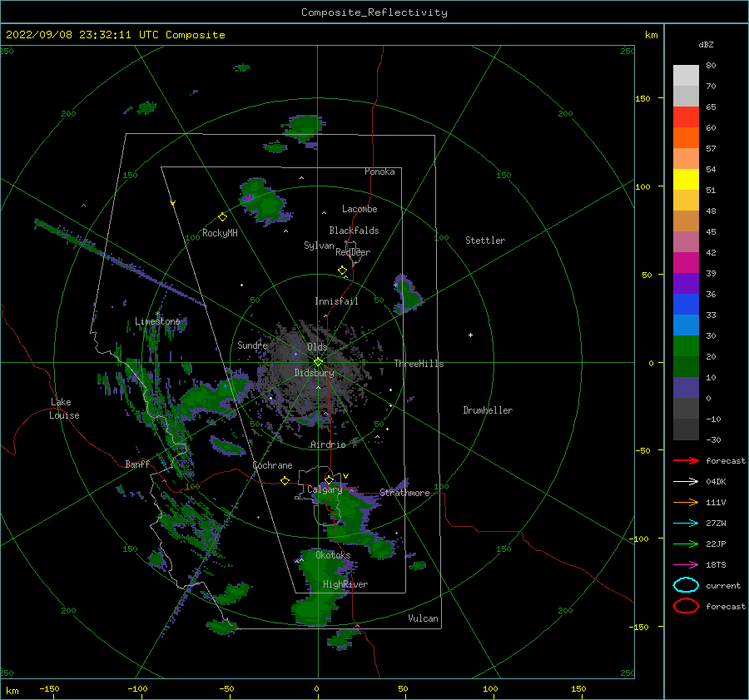
Task: Click the Composite_Reflectivity title
Action: (374, 12)
